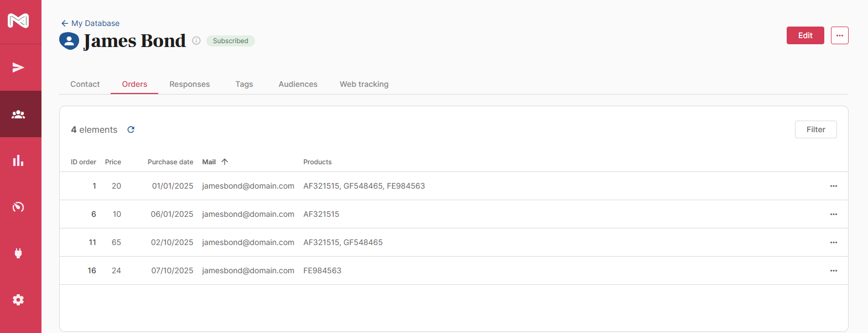Switch to the Audiences tab
This screenshot has height=333, width=868.
tap(298, 84)
